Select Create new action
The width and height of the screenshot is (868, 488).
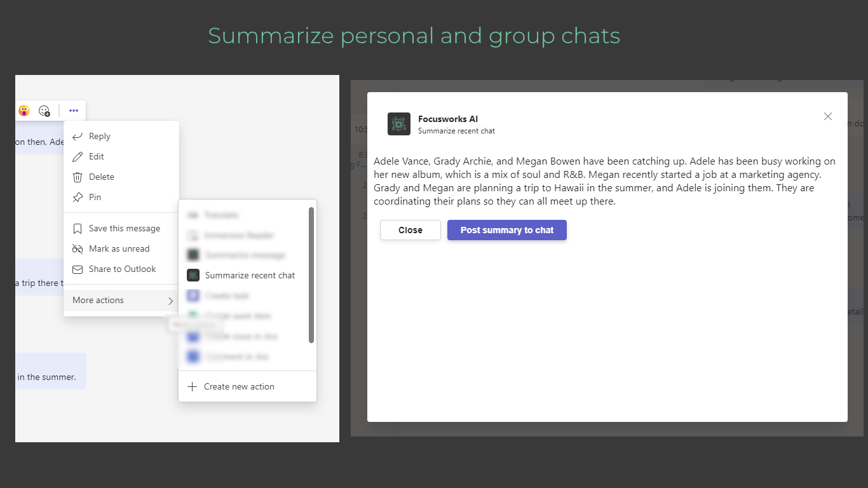[x=239, y=386]
